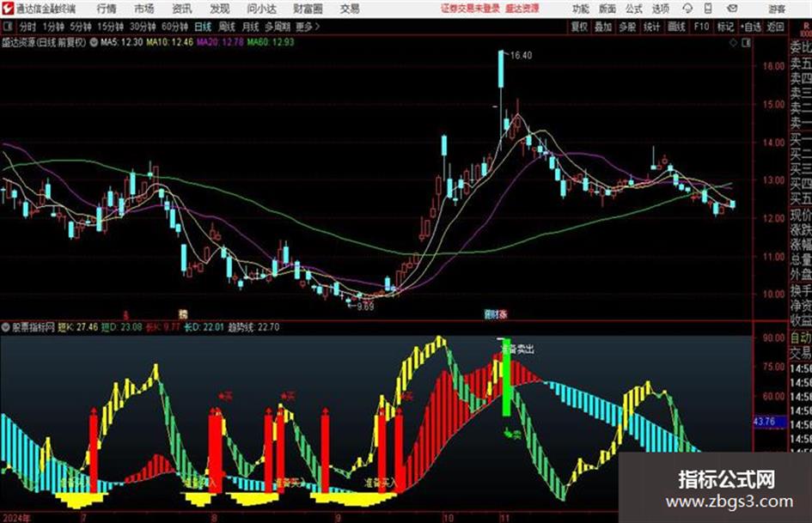
Task: Open the 公式 menu
Action: tap(634, 9)
